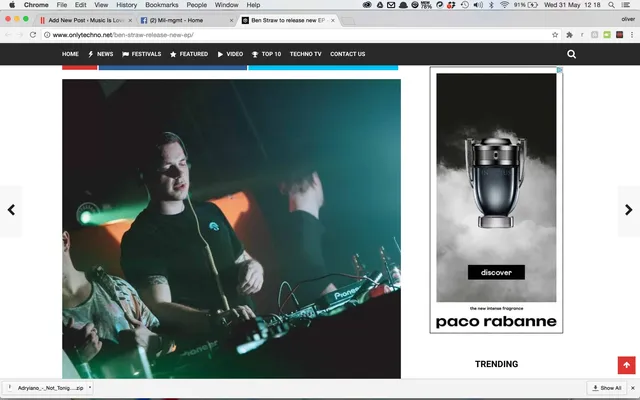Click the address bar URL field
640x400 pixels.
click(300, 35)
